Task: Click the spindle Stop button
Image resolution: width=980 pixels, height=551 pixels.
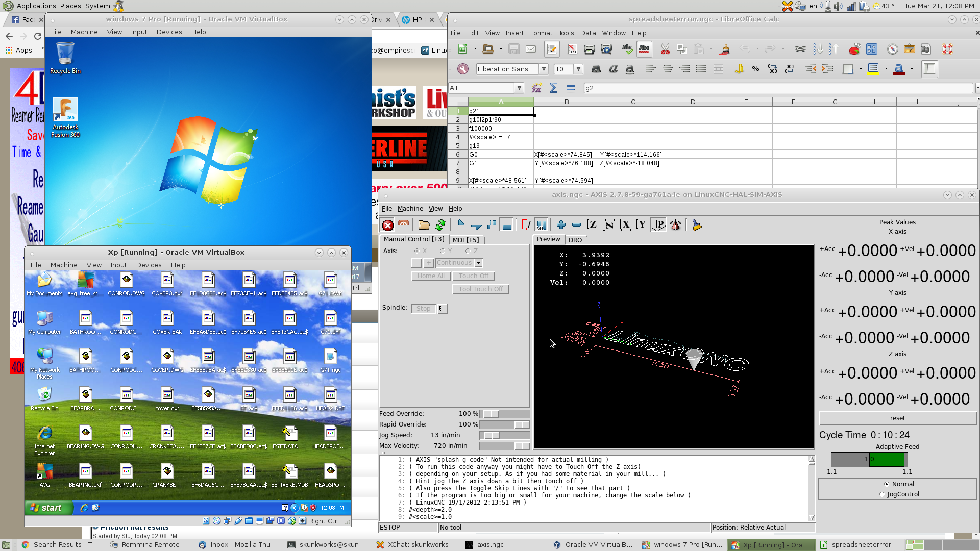Action: click(x=423, y=309)
